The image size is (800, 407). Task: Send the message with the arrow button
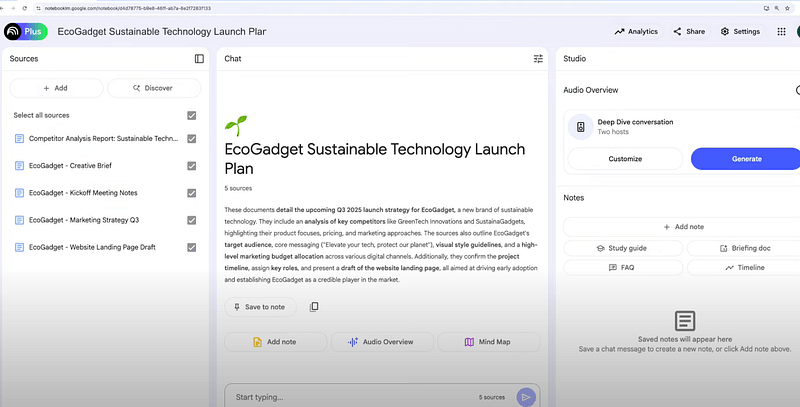(526, 397)
